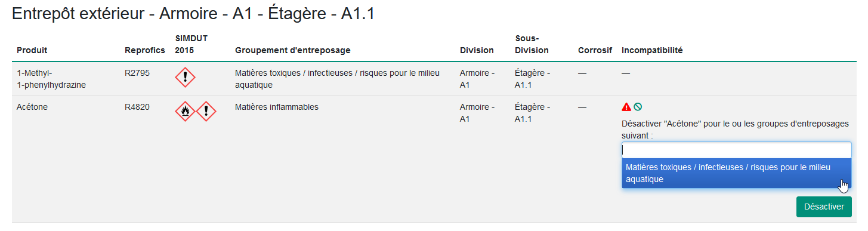Click the Produit column header
Image resolution: width=868 pixels, height=231 pixels.
tap(32, 50)
